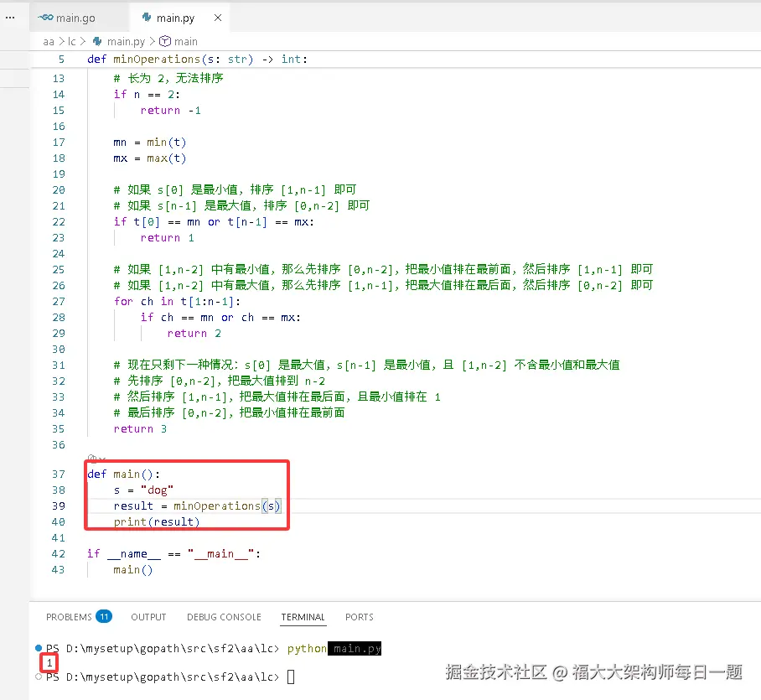The height and width of the screenshot is (700, 761).
Task: Click the if __name__ == "__main__" line
Action: point(173,554)
